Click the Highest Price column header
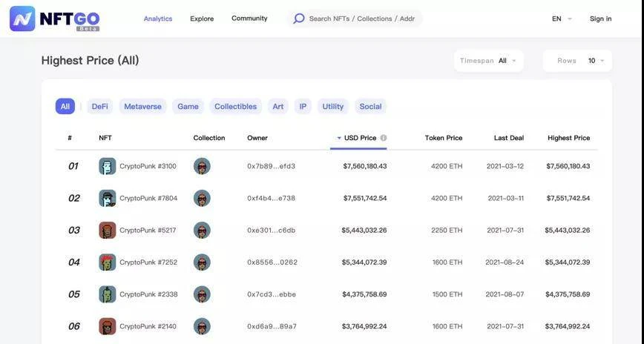 tap(569, 138)
